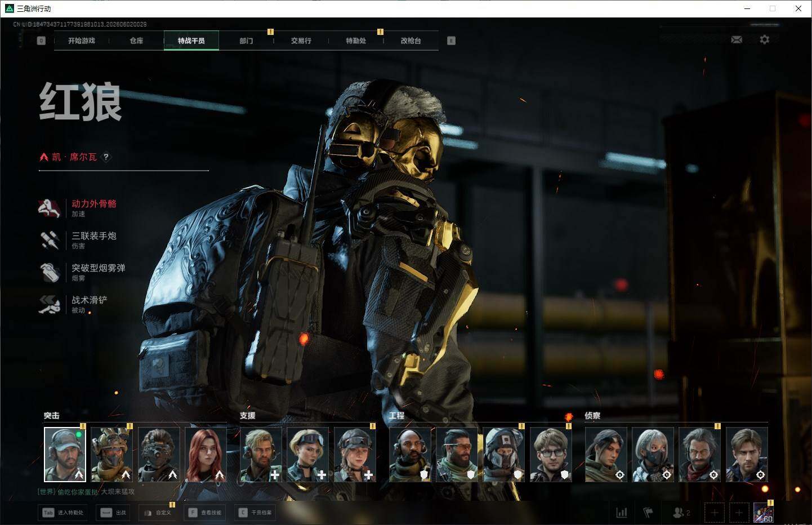Switch to the 改枪台 tab
This screenshot has width=812, height=525.
[x=411, y=41]
